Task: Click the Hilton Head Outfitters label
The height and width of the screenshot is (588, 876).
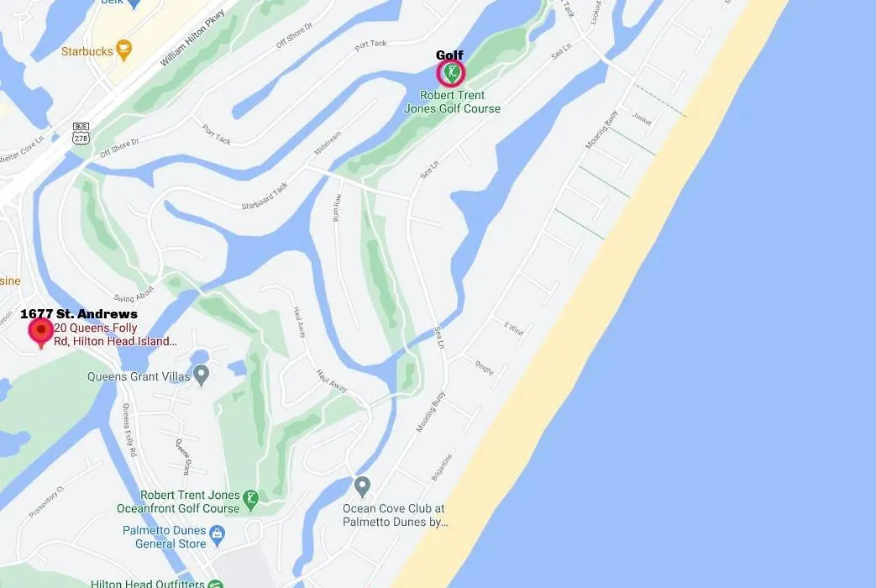Action: click(x=148, y=583)
